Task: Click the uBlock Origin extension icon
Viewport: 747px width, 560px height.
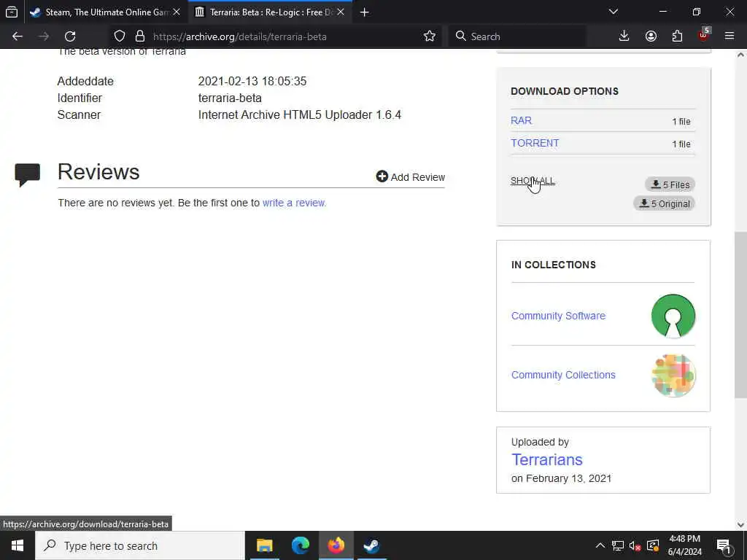Action: point(704,35)
